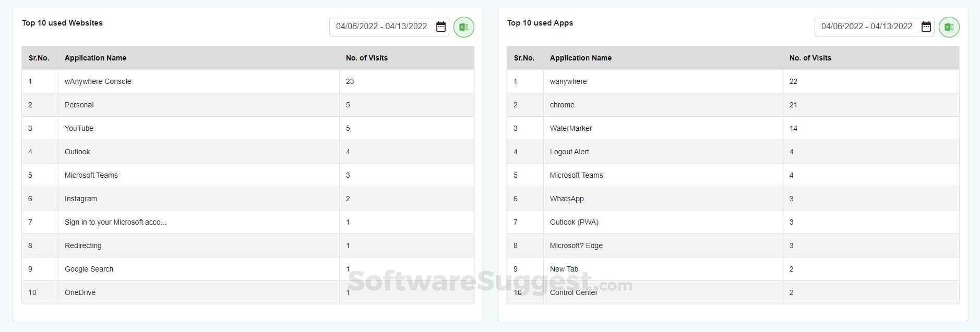Click No. of Visits header in Websites table
This screenshot has height=332, width=980.
pos(366,58)
